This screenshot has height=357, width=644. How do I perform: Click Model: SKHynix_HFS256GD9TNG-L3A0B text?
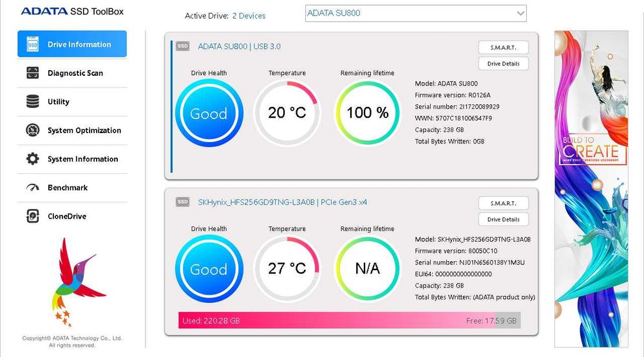pos(473,239)
